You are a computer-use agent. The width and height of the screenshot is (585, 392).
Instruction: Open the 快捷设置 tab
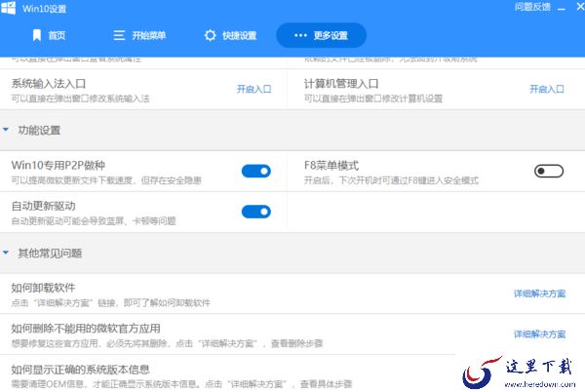tap(230, 35)
